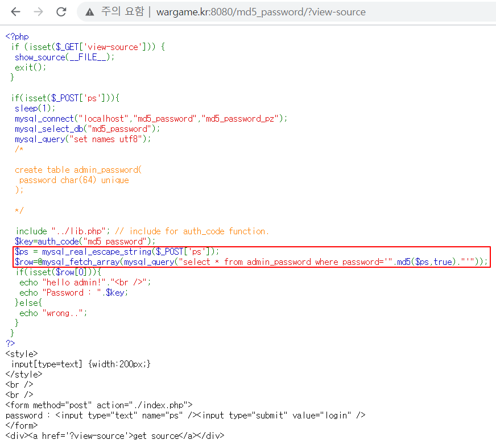496x448 pixels.
Task: Click the mysql_select_db("md5_password") line
Action: tap(87, 129)
